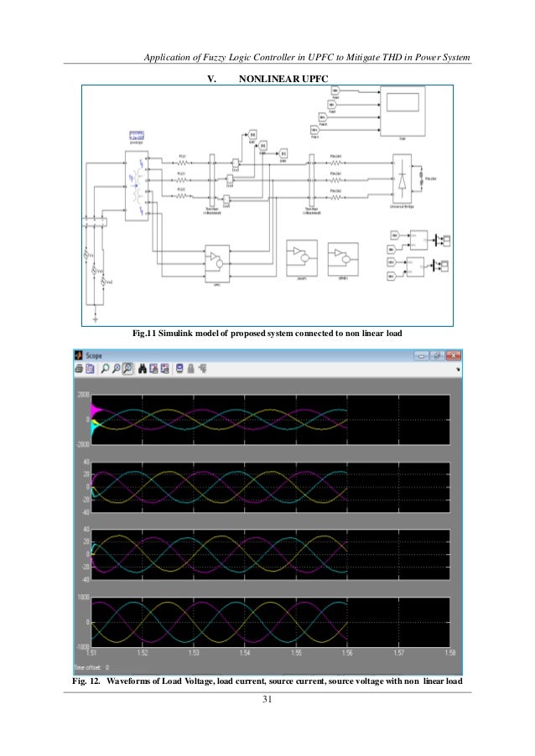Click the Signal selection icon
Image resolution: width=535 pixels, height=756 pixels.
[202, 369]
